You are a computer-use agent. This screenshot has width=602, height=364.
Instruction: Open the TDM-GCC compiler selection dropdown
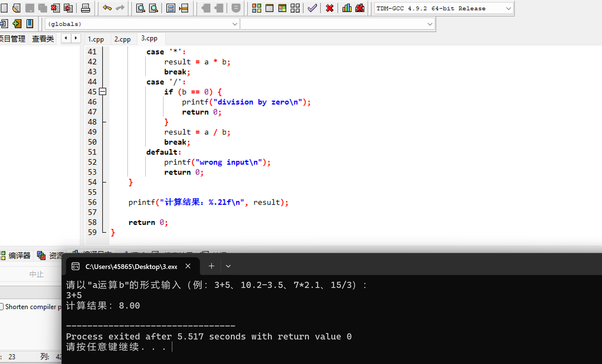point(508,8)
